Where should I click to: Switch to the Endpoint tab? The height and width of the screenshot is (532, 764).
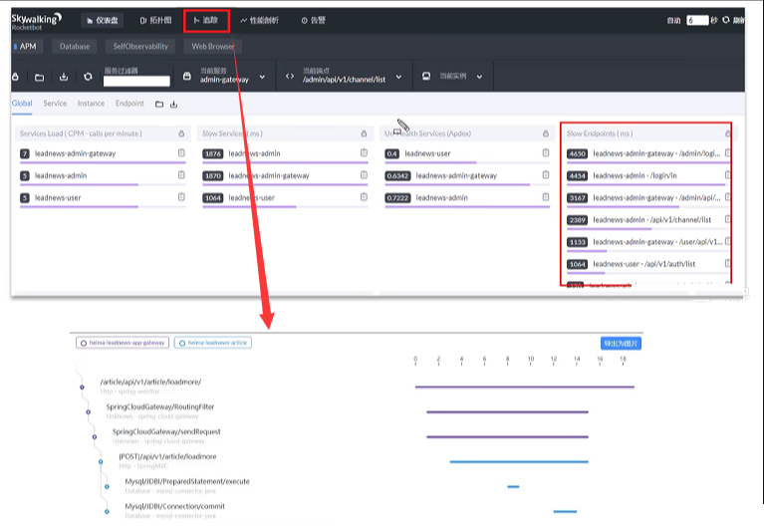click(129, 104)
